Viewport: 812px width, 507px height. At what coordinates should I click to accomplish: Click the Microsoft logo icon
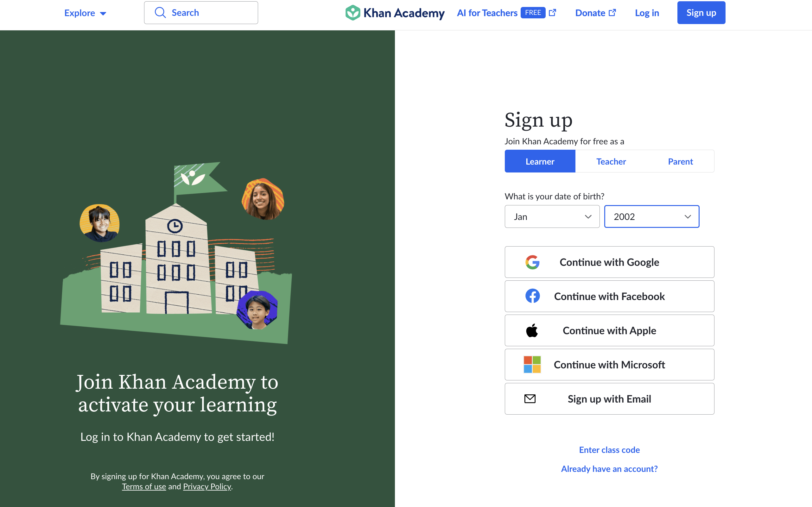tap(532, 365)
